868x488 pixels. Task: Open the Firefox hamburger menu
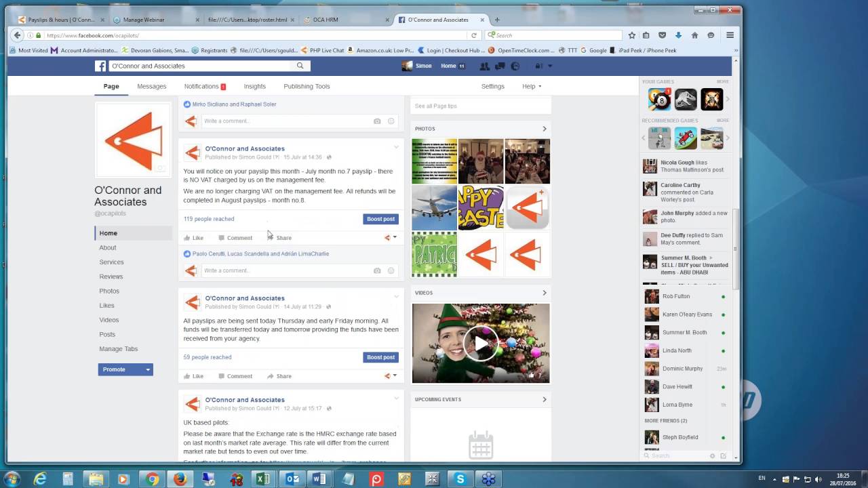[730, 35]
